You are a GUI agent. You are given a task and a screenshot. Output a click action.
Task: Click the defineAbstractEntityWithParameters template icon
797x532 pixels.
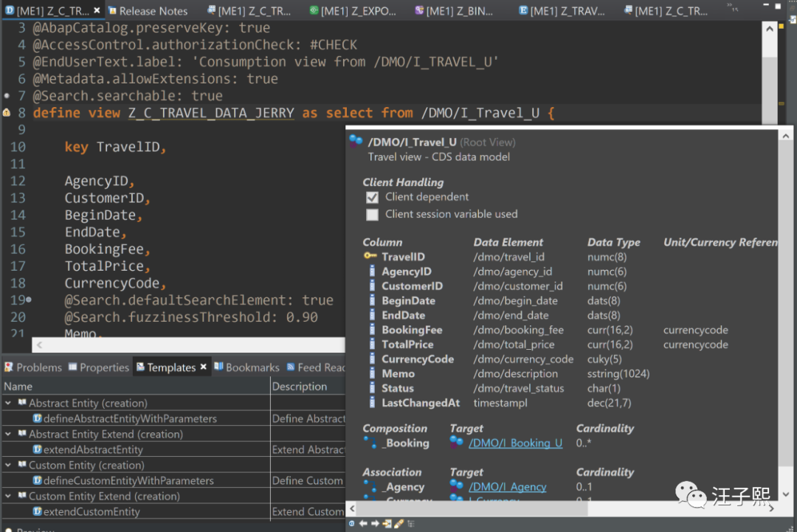(37, 418)
